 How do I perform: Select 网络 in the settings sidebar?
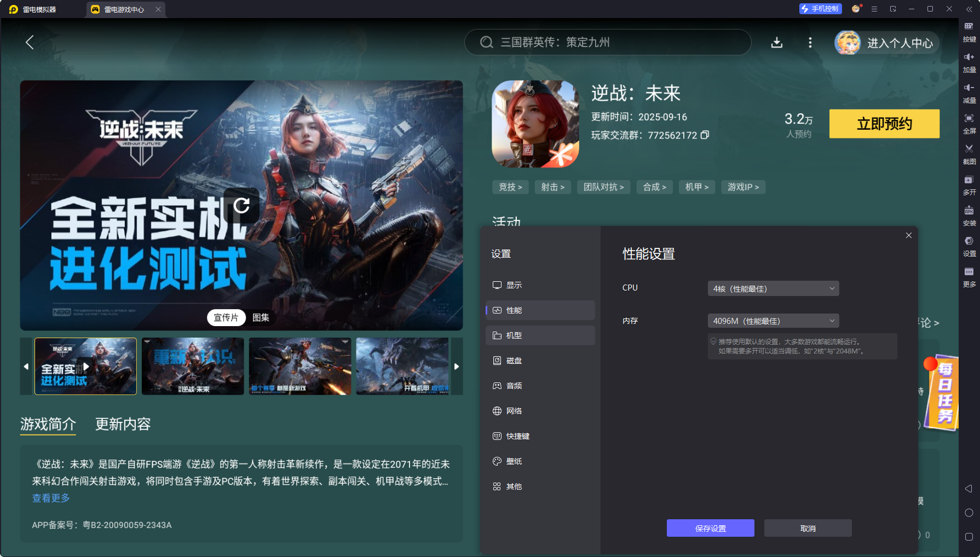pos(540,411)
